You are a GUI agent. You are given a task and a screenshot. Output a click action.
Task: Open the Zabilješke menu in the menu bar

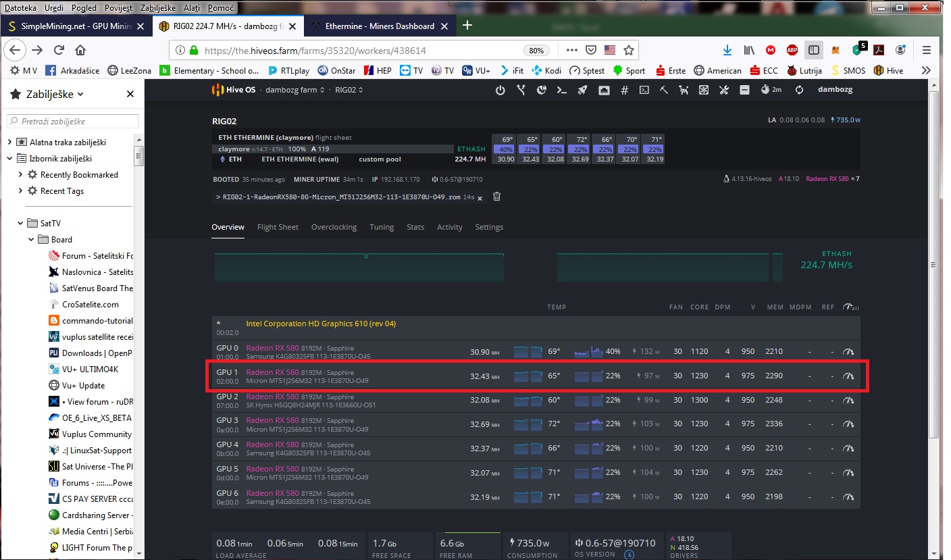159,7
